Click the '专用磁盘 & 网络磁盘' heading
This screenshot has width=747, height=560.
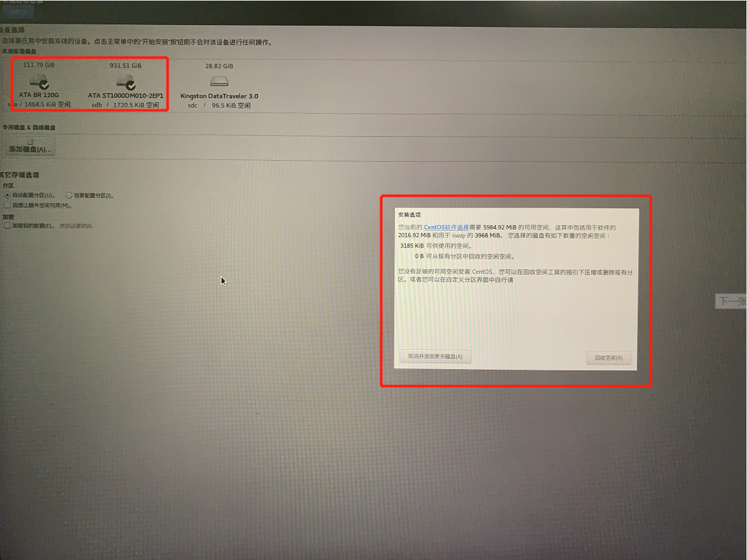(28, 127)
